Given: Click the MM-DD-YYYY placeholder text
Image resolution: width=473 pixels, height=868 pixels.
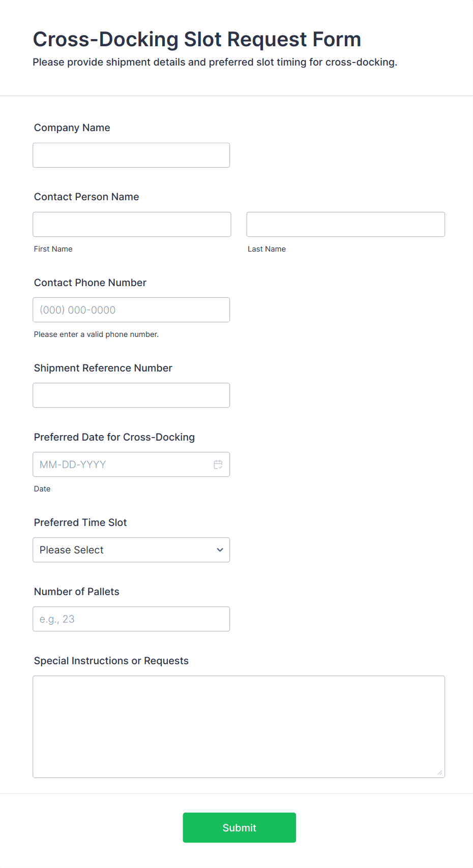Looking at the screenshot, I should tap(73, 464).
